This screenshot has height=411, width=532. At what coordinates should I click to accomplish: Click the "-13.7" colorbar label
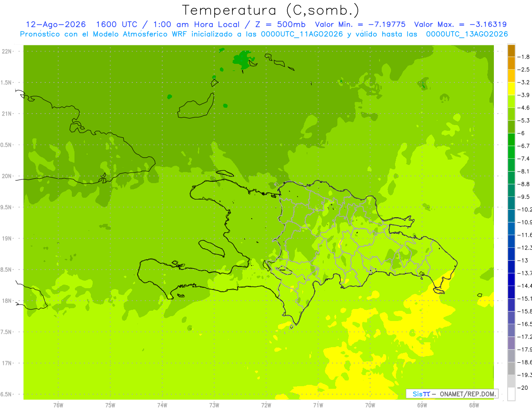pyautogui.click(x=525, y=273)
